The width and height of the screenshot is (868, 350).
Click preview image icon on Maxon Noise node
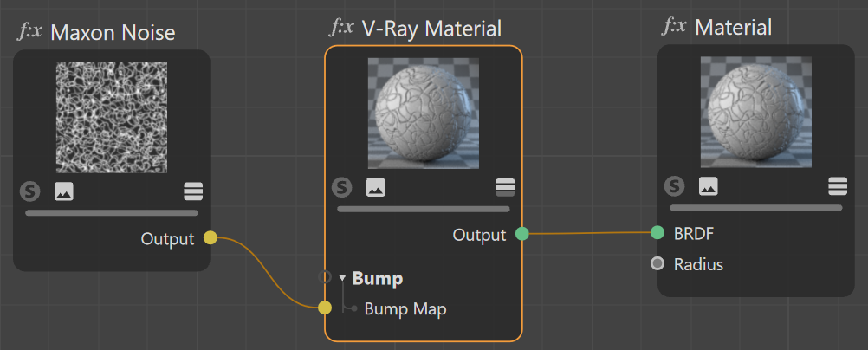(x=63, y=191)
